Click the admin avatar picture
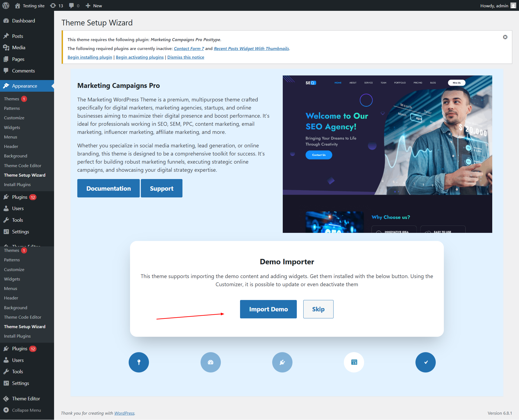 [x=513, y=6]
